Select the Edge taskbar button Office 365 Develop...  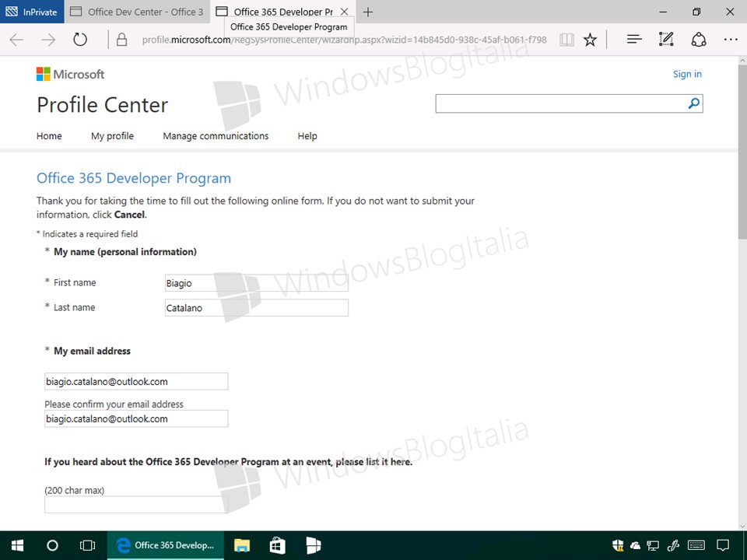tap(165, 545)
